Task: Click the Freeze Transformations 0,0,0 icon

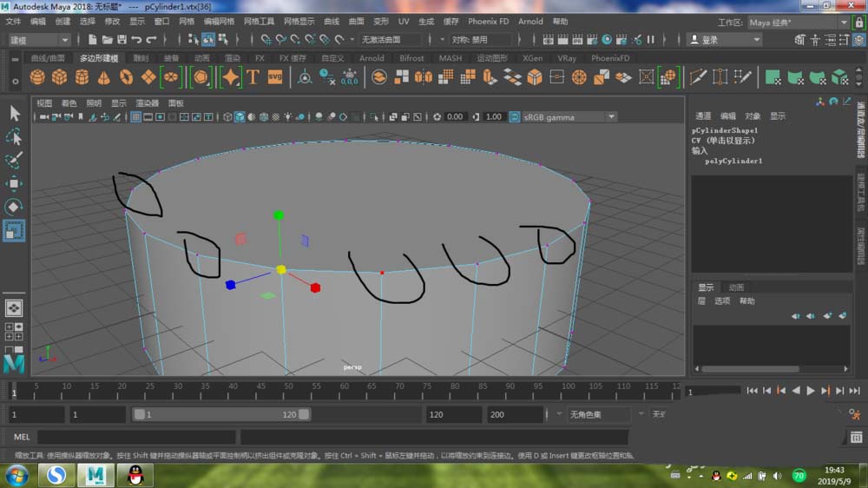Action: [x=349, y=77]
